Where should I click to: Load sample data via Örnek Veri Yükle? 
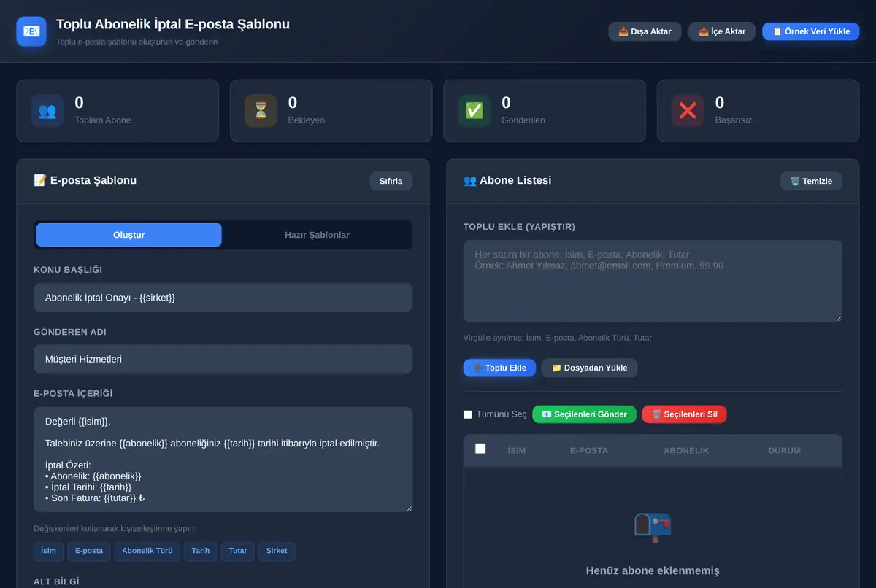tap(811, 31)
